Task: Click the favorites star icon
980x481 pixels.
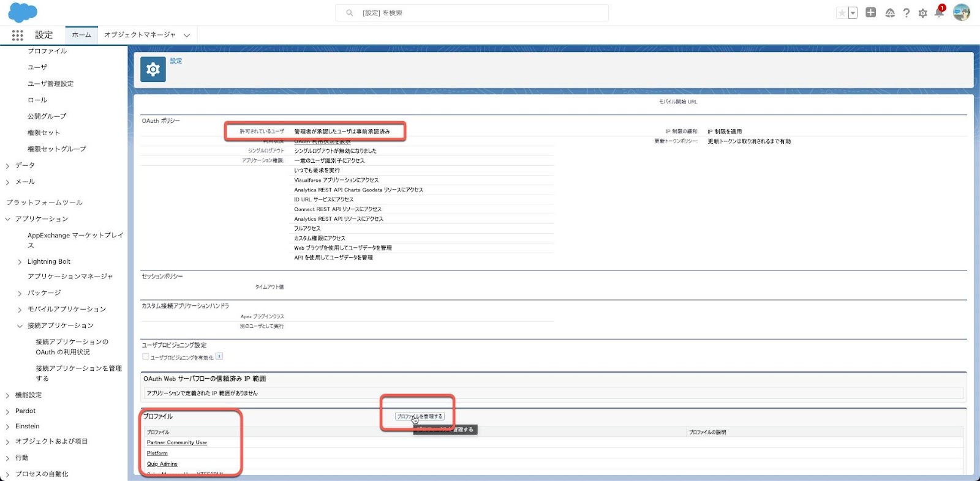Action: click(842, 13)
